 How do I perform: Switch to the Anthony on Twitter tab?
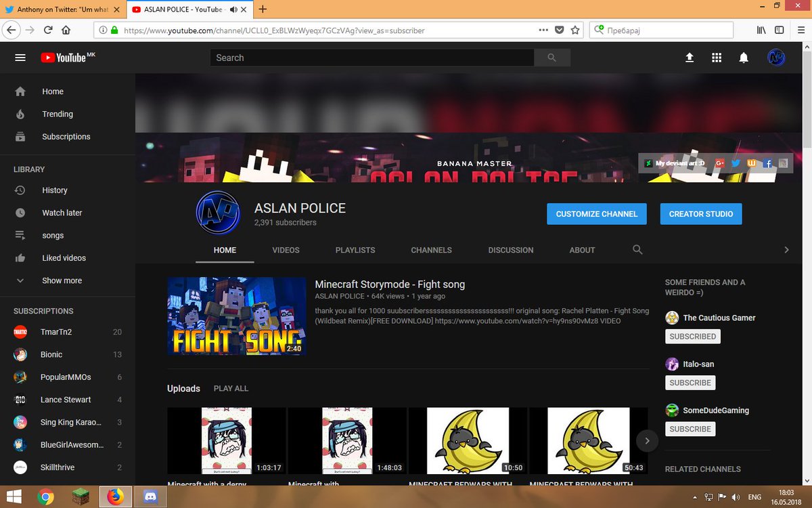(63, 9)
